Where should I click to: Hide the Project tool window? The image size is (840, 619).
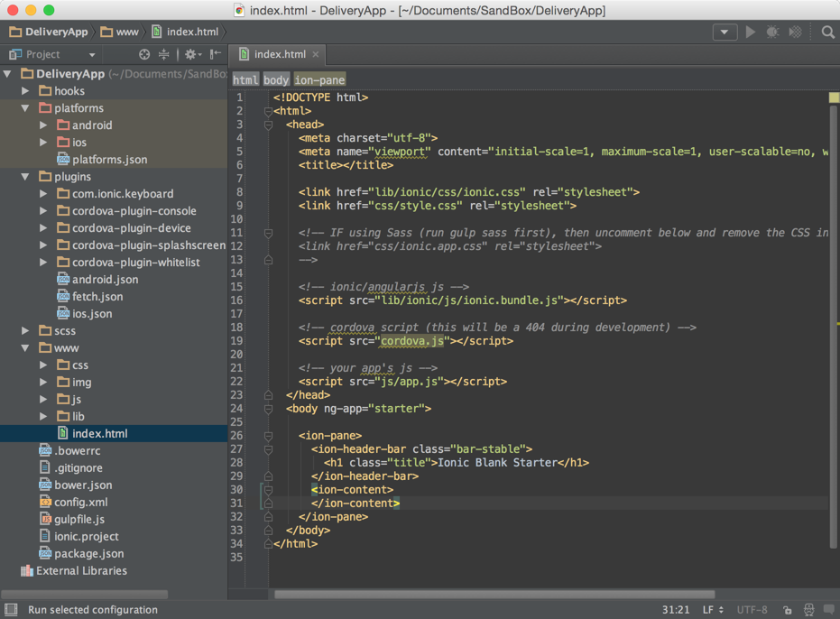coord(216,54)
